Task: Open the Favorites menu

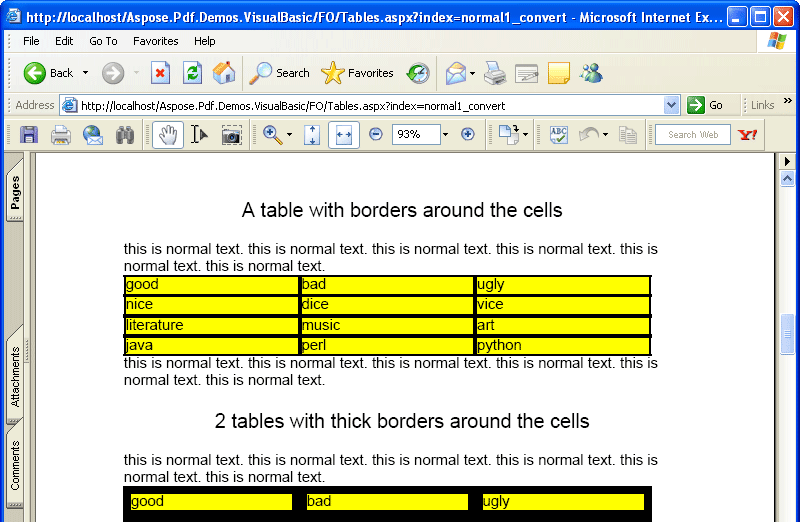Action: [156, 41]
